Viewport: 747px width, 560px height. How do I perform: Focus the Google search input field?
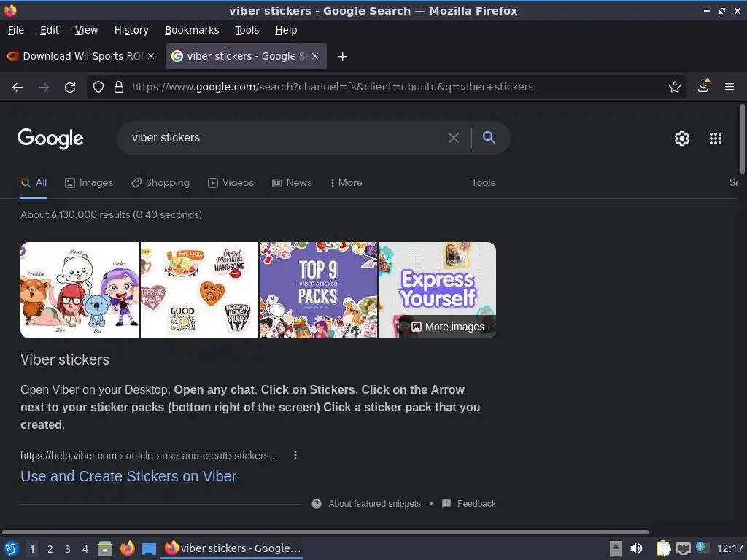[286, 138]
